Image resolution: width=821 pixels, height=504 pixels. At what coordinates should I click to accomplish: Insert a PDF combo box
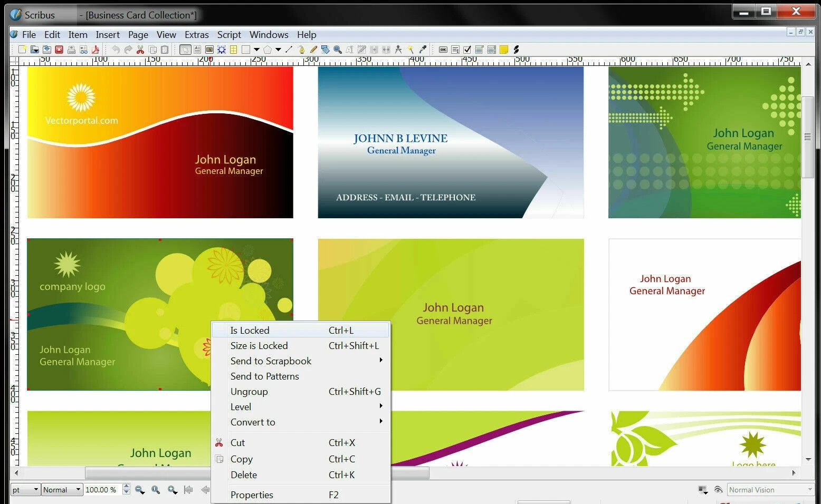[x=480, y=50]
